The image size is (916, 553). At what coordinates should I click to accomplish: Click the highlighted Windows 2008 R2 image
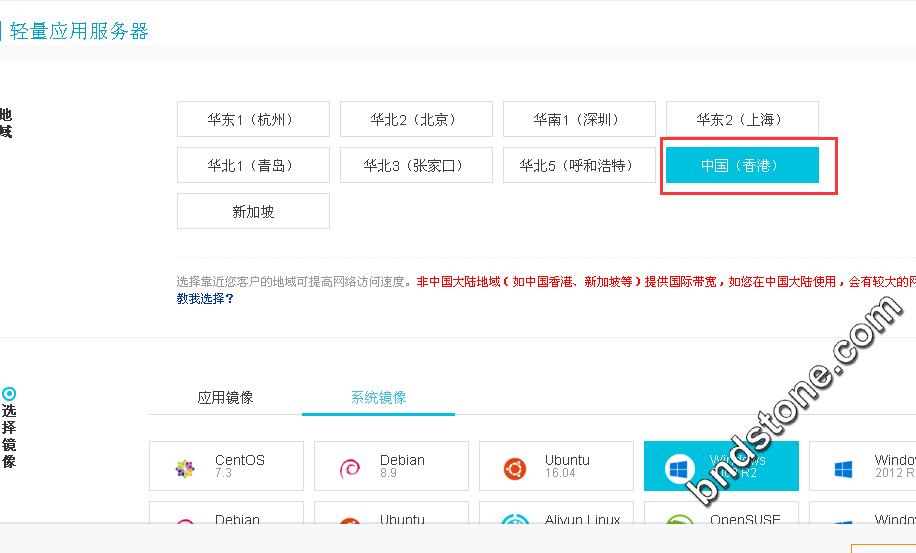pyautogui.click(x=720, y=466)
